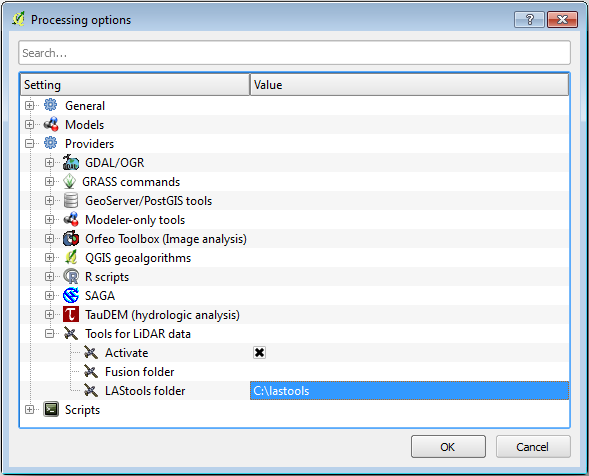The image size is (589, 476).
Task: Click the Value column header
Action: pos(409,85)
